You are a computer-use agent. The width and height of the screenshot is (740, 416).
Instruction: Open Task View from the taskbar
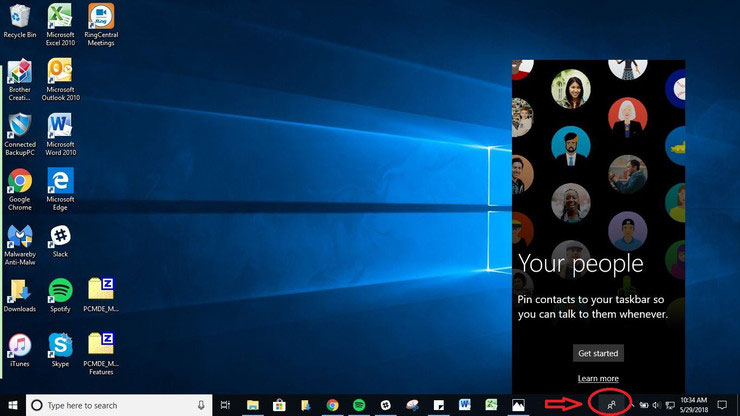point(226,405)
